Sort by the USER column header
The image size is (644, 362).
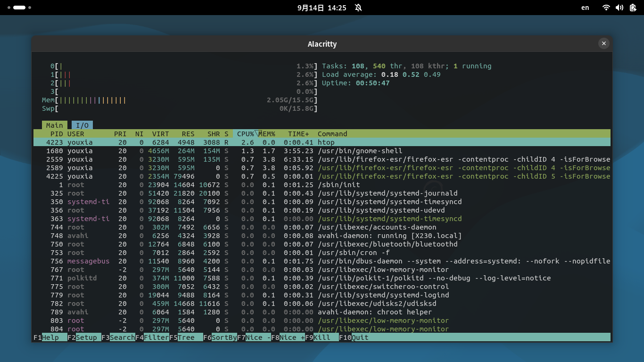click(x=76, y=134)
